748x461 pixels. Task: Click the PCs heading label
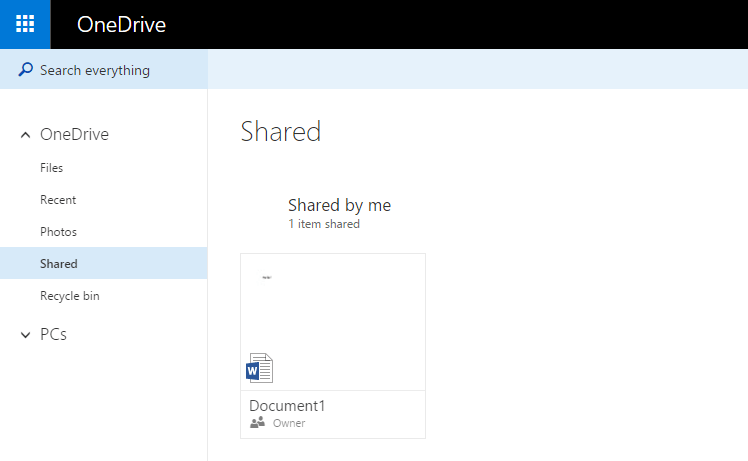point(53,335)
